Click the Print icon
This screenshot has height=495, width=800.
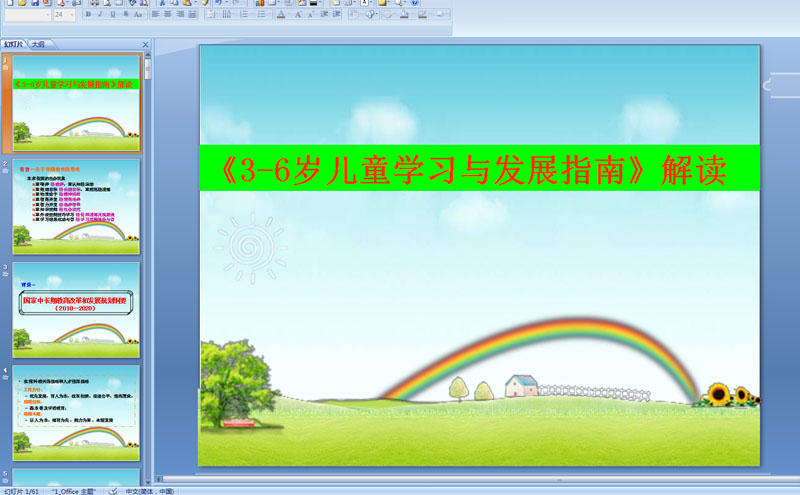(94, 3)
